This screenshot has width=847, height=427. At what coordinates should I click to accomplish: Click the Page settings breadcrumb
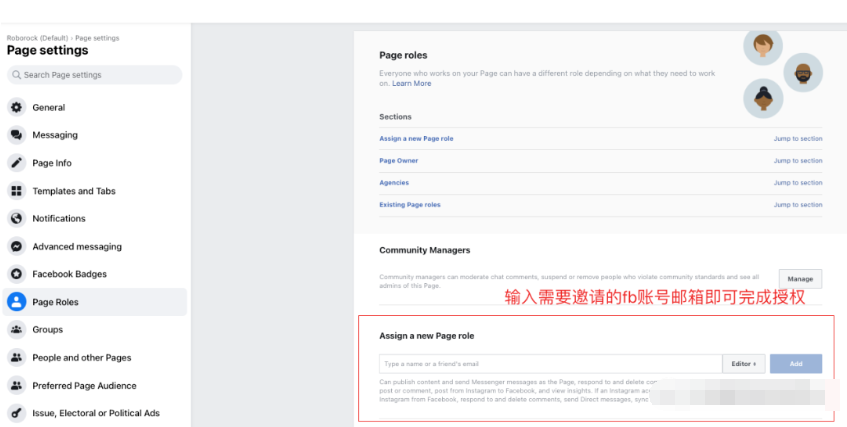[x=97, y=38]
